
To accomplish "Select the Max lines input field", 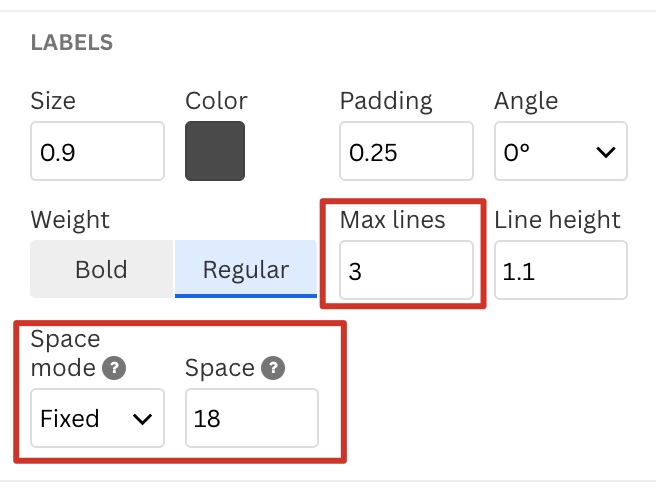I will click(406, 270).
